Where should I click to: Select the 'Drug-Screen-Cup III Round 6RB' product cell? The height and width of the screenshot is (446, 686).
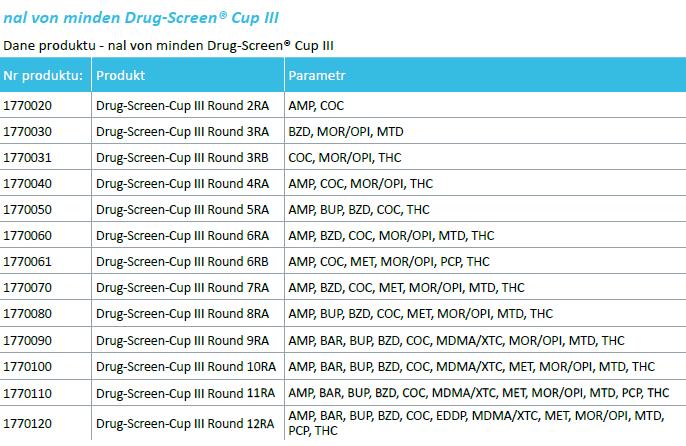(x=182, y=261)
